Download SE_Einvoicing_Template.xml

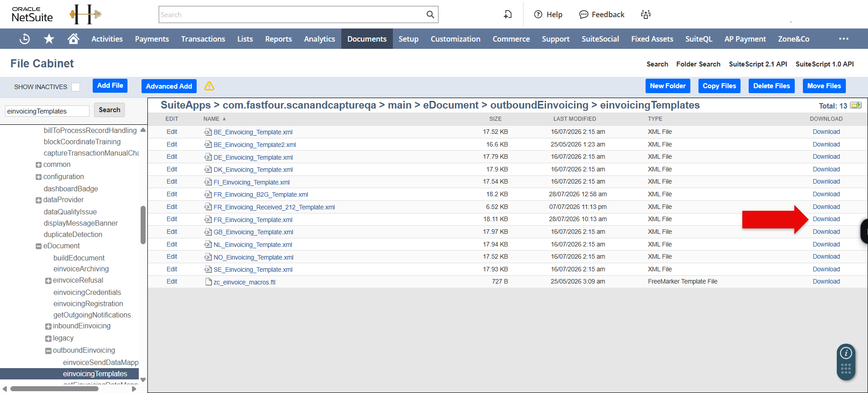click(x=826, y=269)
